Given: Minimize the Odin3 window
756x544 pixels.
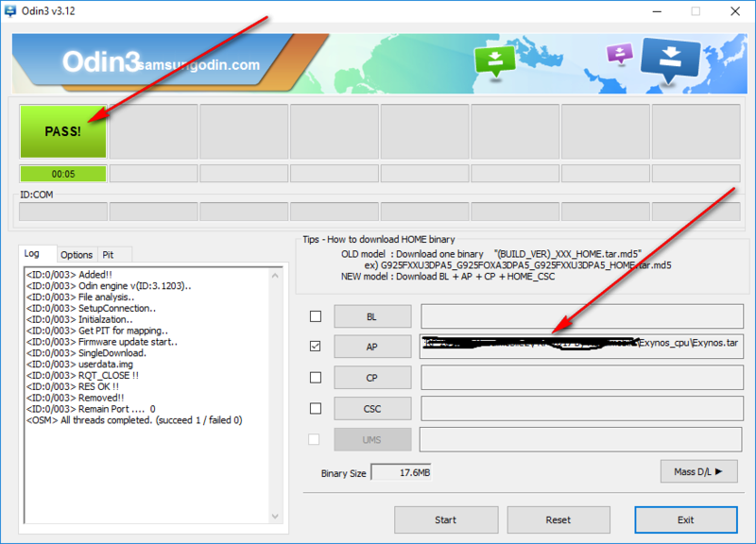Looking at the screenshot, I should [x=657, y=11].
